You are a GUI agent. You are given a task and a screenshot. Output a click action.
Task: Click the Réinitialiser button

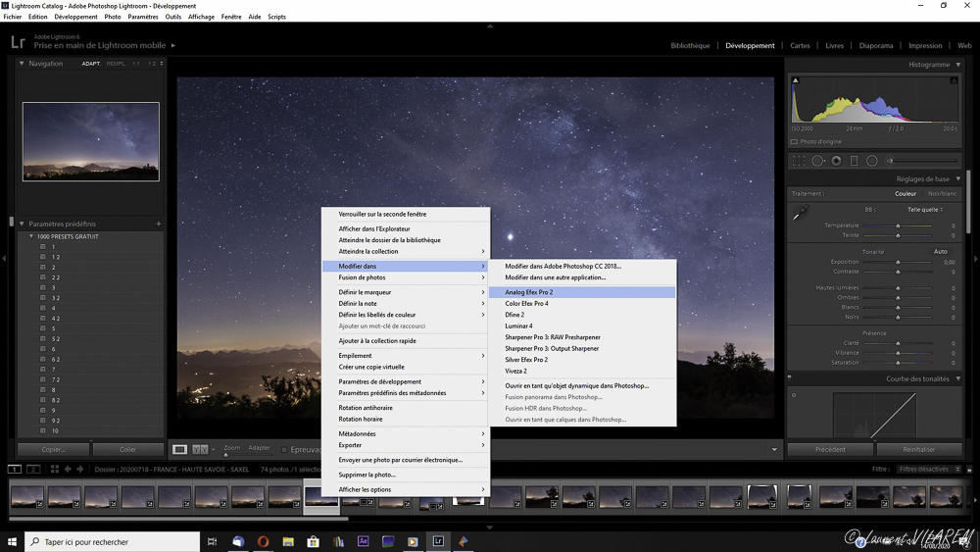pyautogui.click(x=918, y=450)
